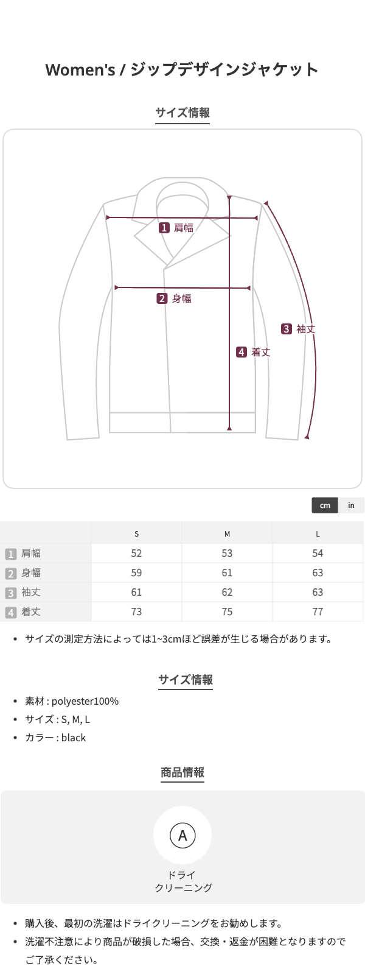Screen dimensions: 365x980
Task: Click the number 3 sleeve length badge in diagram
Action: pos(286,329)
